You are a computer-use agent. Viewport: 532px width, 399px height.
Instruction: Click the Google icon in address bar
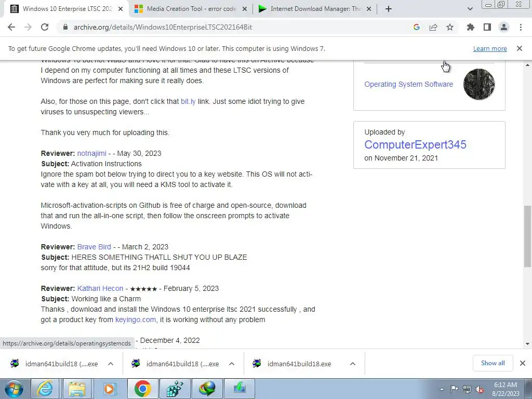point(417,27)
